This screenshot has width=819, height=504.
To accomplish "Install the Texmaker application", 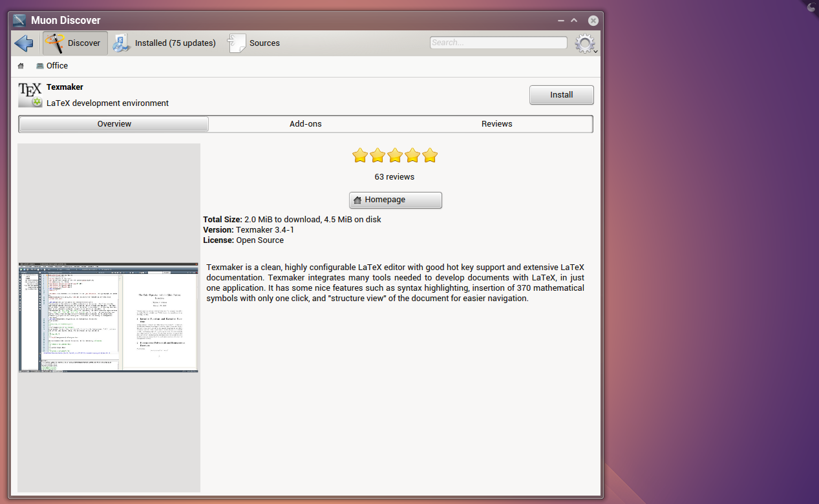I will 562,95.
